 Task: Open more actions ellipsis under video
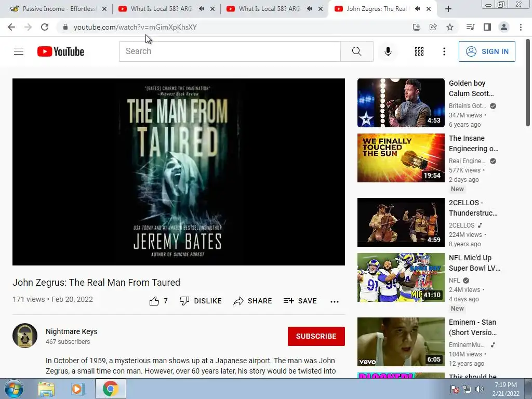(335, 301)
